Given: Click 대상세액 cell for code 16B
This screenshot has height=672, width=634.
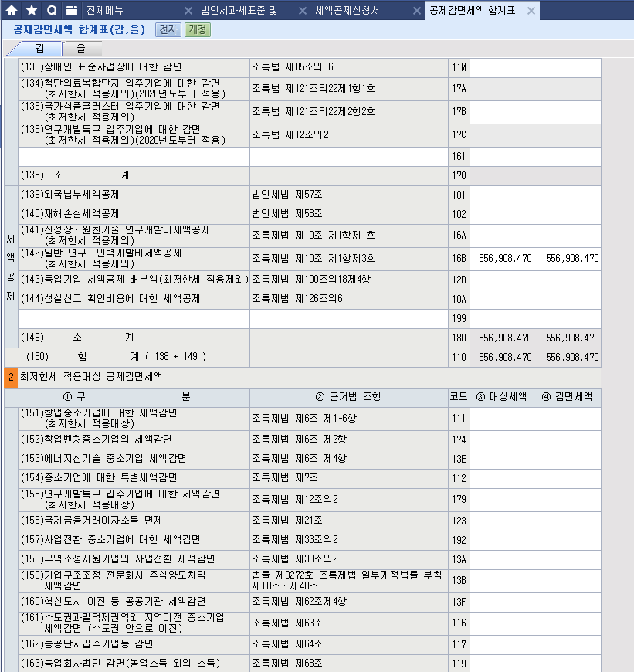Looking at the screenshot, I should point(502,259).
